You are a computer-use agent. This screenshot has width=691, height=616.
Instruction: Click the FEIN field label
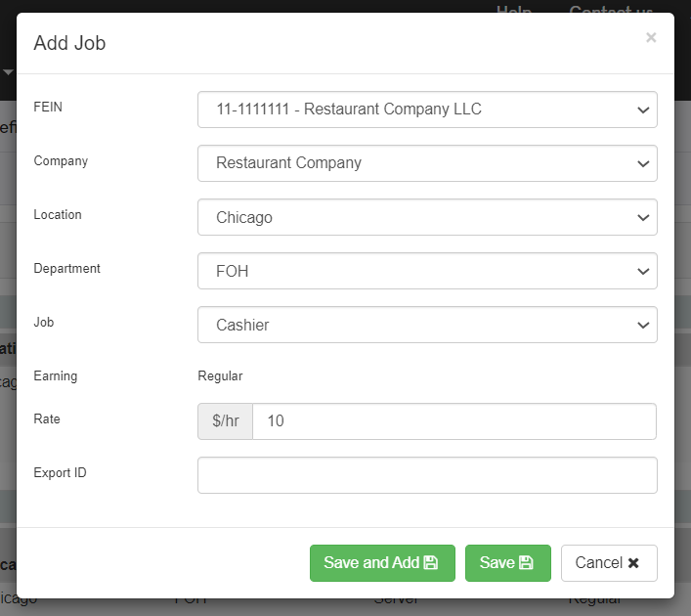pyautogui.click(x=46, y=107)
